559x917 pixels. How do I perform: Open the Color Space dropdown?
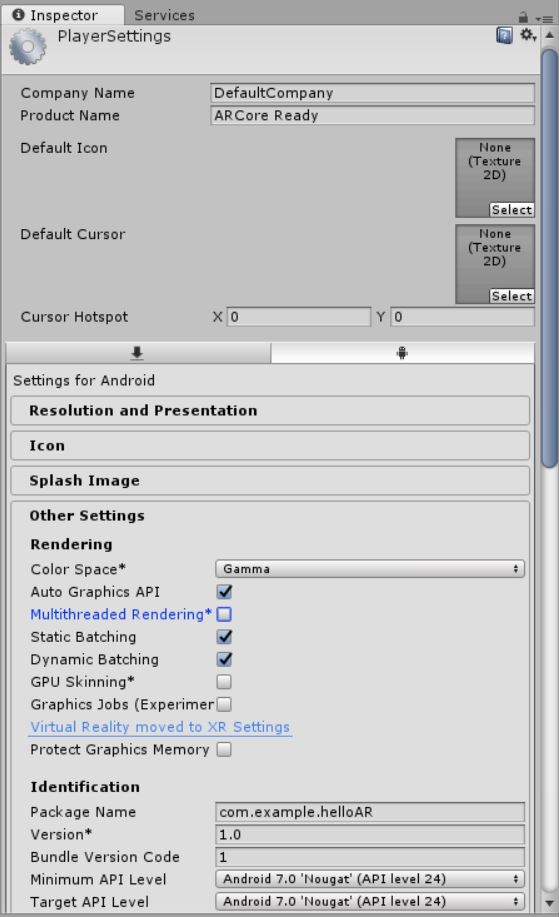(x=370, y=569)
